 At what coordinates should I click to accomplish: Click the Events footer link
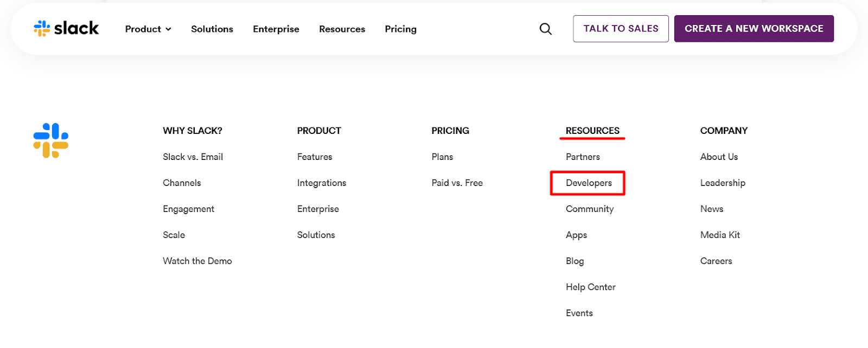(x=579, y=313)
